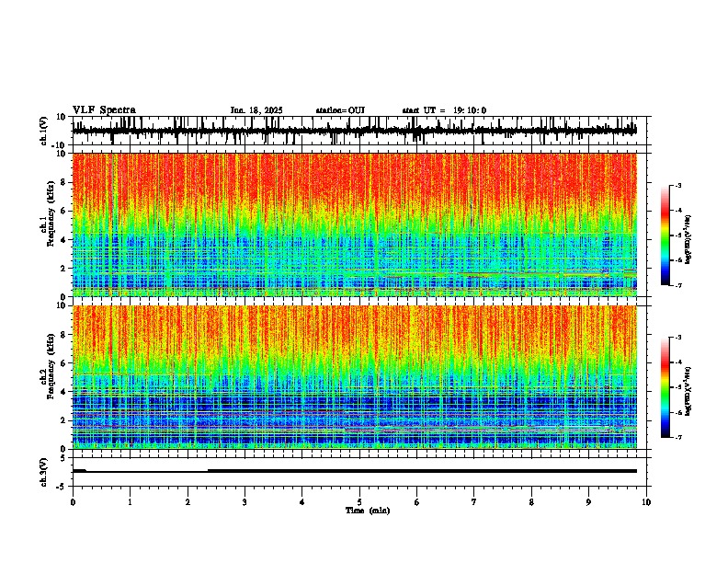Click the log(PSD) label beside ch.2 colorbar

(688, 391)
